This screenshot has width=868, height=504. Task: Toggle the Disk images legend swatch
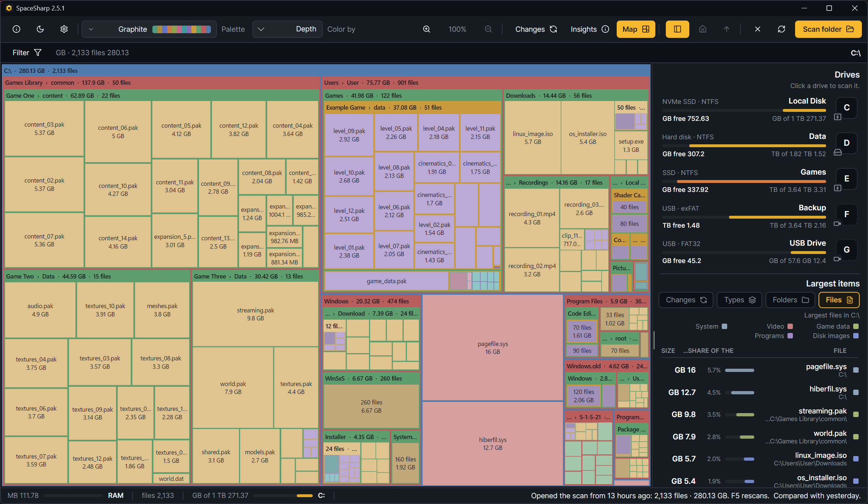tap(856, 336)
